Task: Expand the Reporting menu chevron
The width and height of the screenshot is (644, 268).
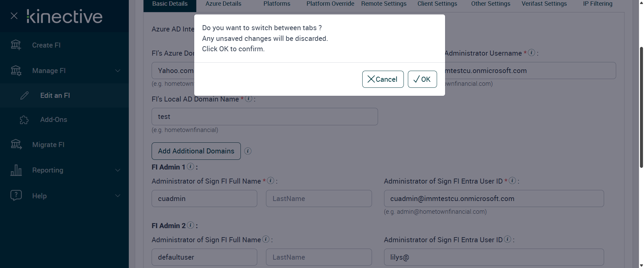Action: tap(118, 170)
